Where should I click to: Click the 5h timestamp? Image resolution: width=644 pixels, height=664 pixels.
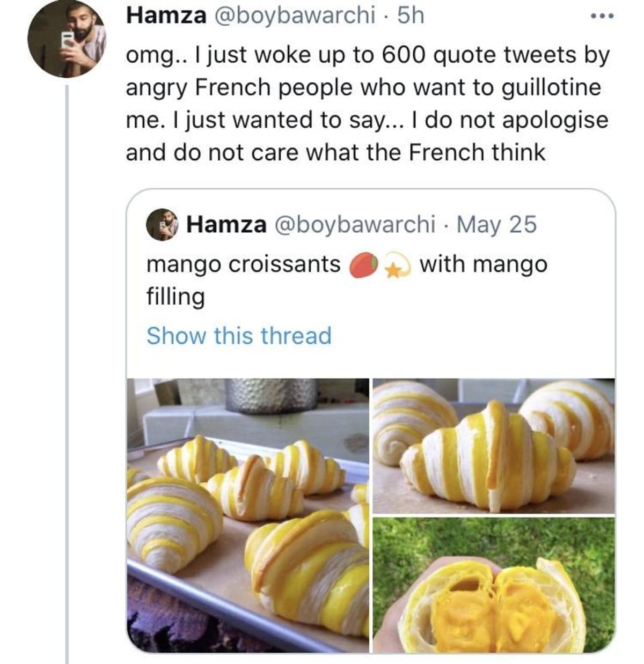point(411,16)
